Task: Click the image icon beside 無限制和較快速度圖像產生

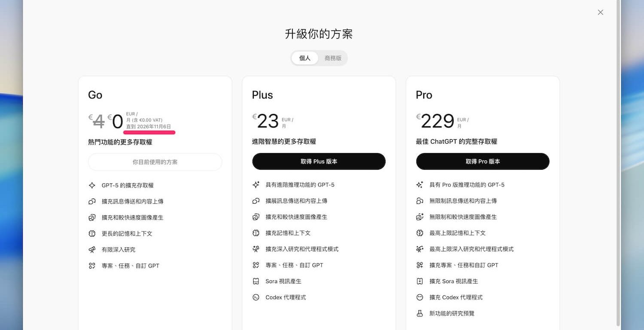Action: (x=420, y=217)
